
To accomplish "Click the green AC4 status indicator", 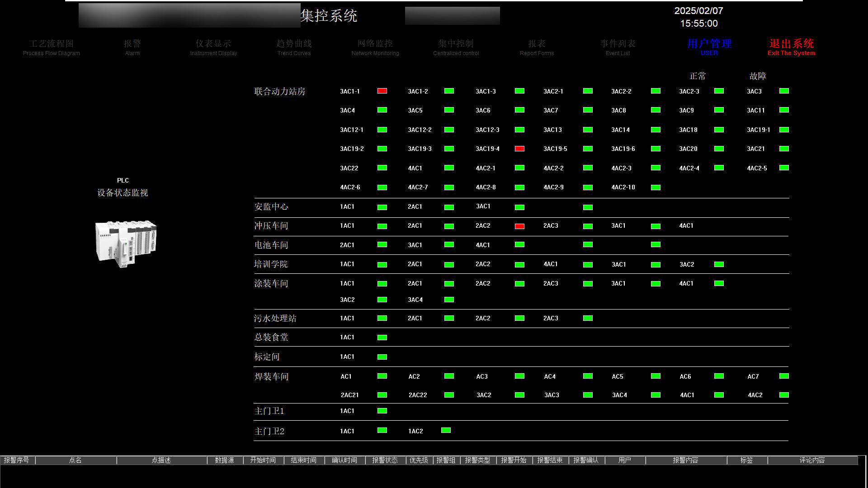I will (x=588, y=376).
